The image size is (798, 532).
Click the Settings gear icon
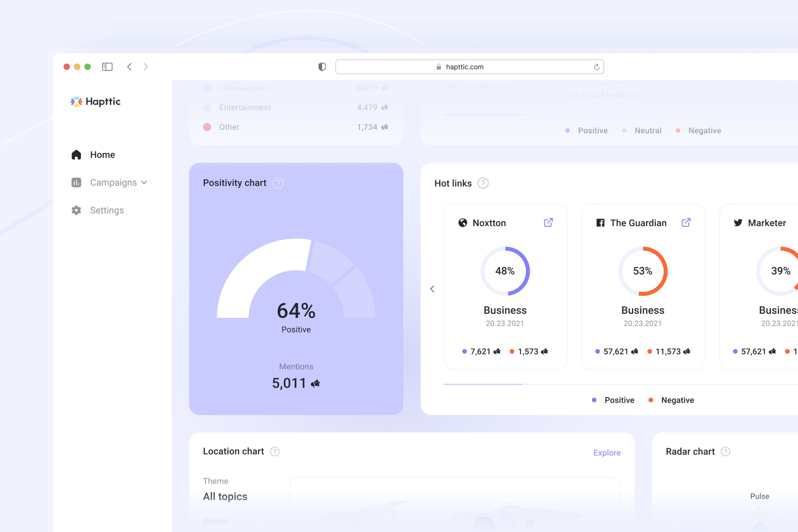coord(76,210)
